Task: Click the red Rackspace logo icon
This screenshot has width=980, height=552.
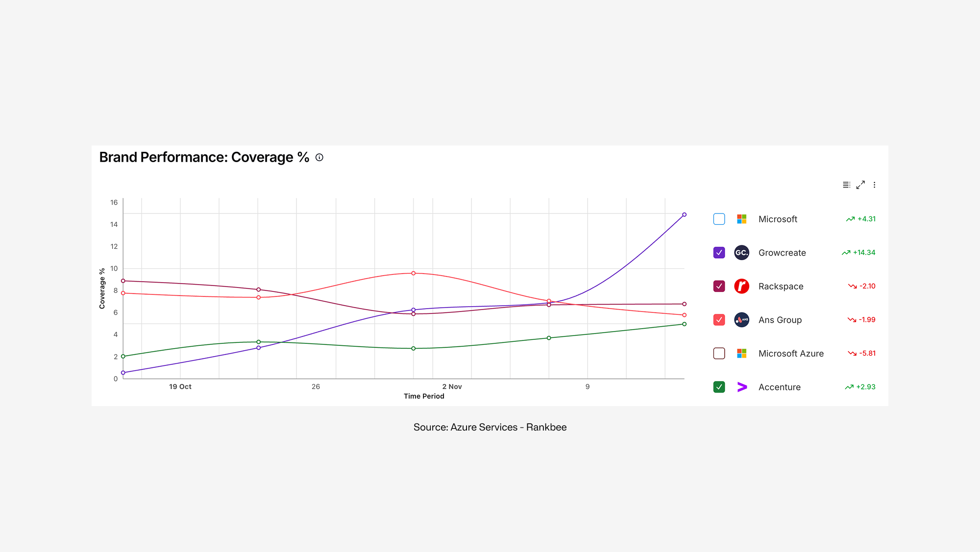Action: coord(741,286)
